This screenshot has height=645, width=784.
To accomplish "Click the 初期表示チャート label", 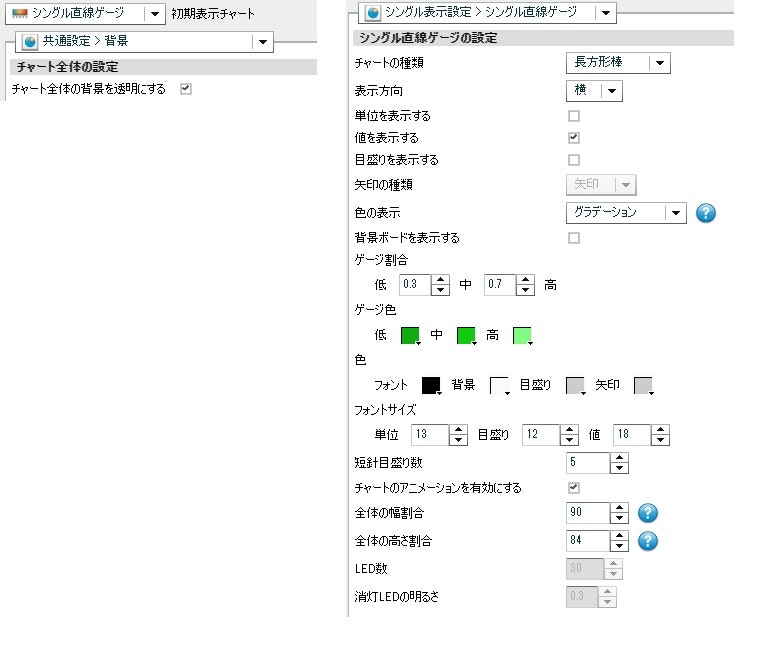I will pyautogui.click(x=213, y=14).
